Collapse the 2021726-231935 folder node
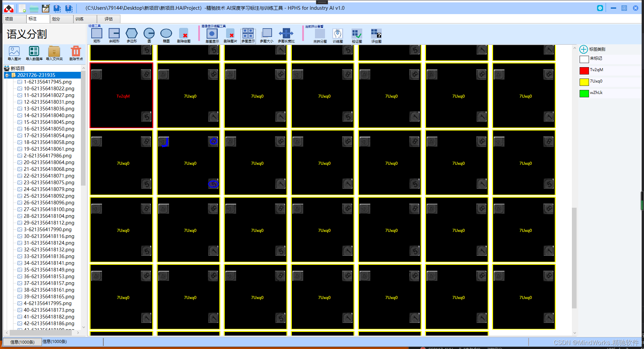The height and width of the screenshot is (349, 644). [x=7, y=75]
